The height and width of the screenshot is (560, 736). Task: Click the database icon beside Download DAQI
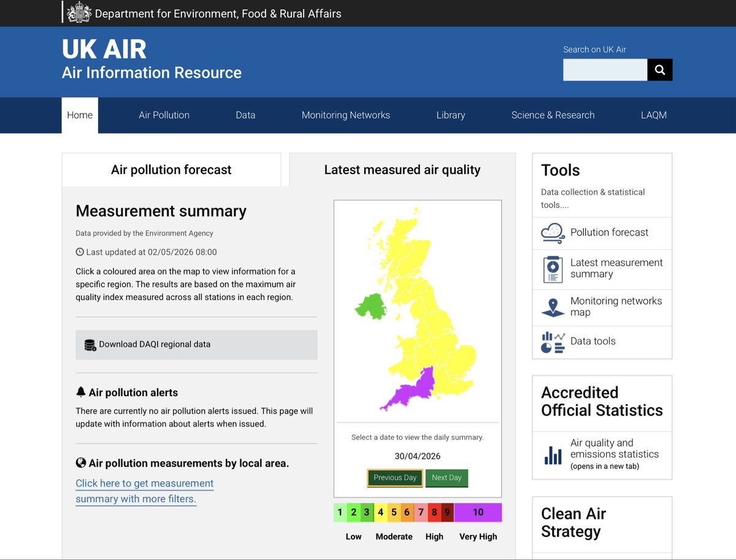(x=90, y=345)
